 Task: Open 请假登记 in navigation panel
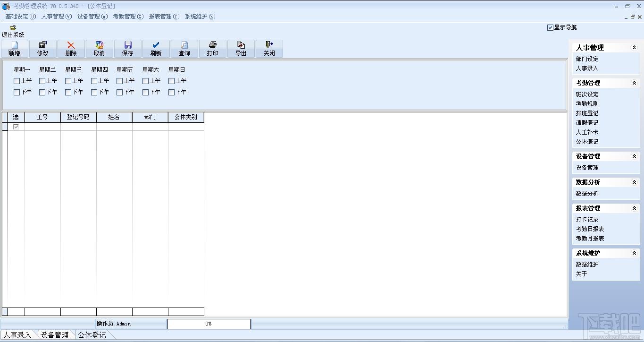pos(587,123)
